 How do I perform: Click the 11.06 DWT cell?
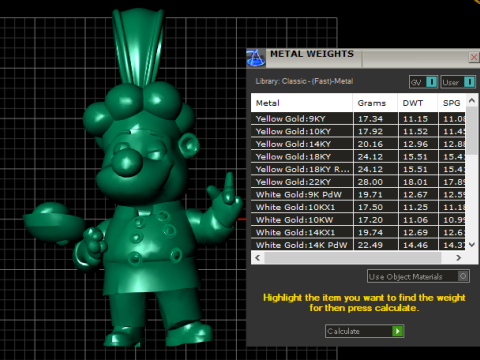coord(418,220)
